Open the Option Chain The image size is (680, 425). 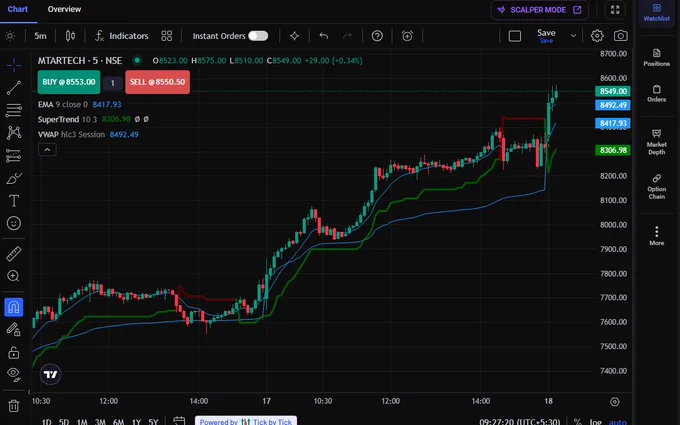[x=657, y=186]
